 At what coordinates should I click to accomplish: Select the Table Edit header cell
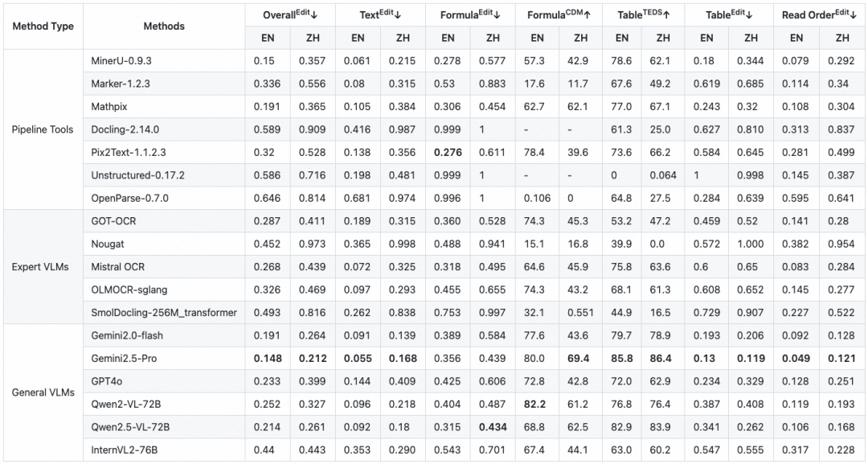coord(728,14)
